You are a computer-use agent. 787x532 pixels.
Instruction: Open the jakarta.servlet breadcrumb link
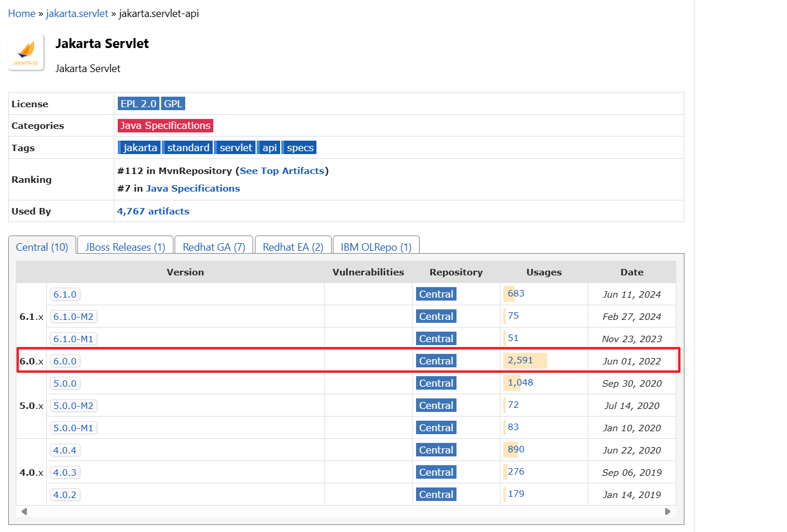point(77,13)
